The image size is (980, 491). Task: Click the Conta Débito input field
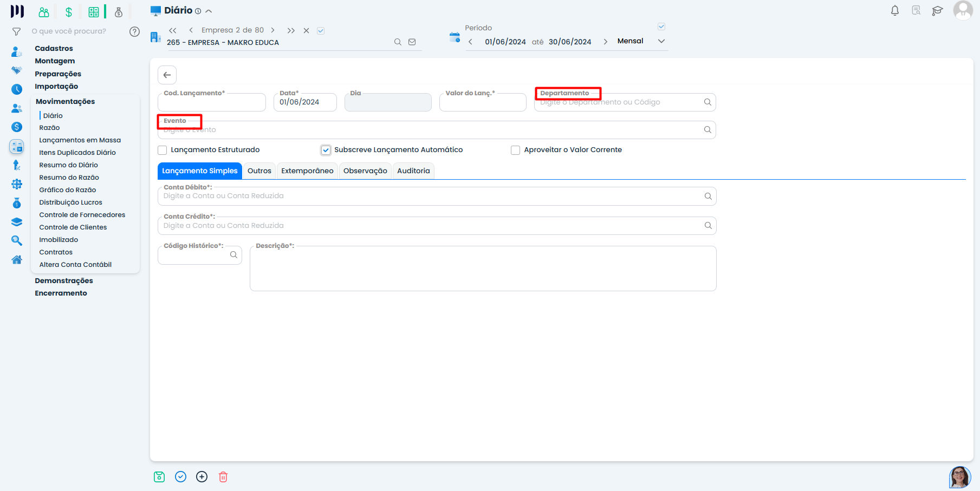[x=431, y=197]
